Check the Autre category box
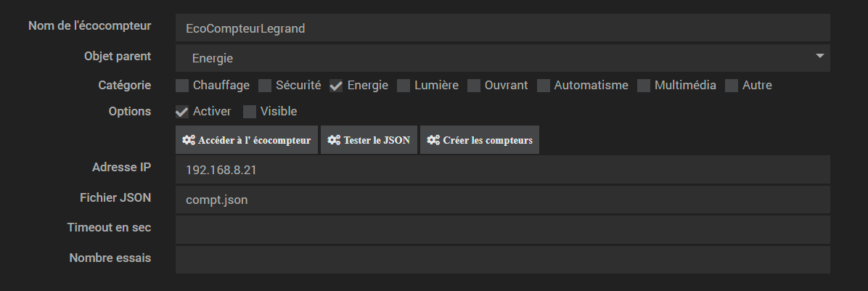 pyautogui.click(x=732, y=86)
